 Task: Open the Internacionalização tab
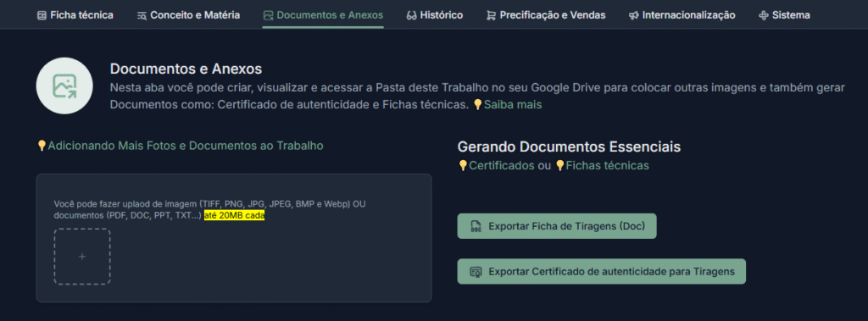click(682, 15)
